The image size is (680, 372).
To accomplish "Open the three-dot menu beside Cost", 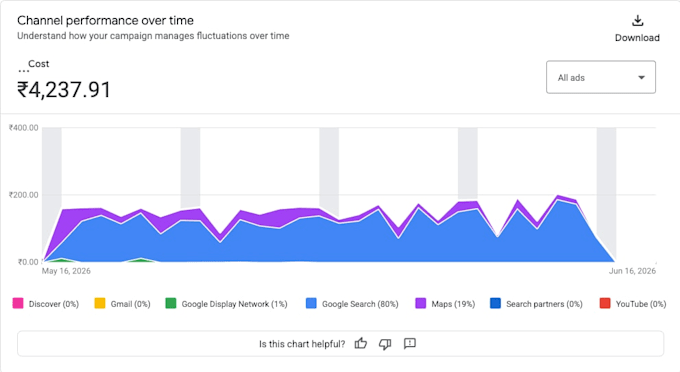I will [x=23, y=71].
